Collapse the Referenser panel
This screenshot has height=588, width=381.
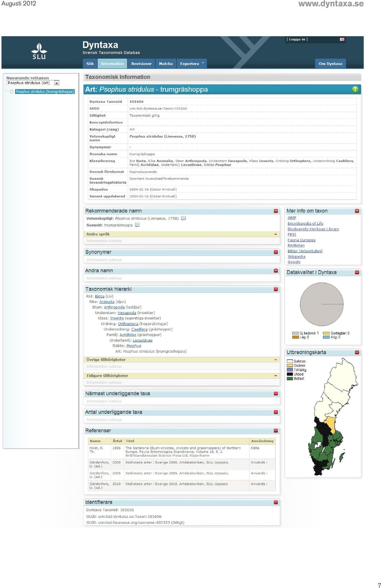pyautogui.click(x=276, y=430)
